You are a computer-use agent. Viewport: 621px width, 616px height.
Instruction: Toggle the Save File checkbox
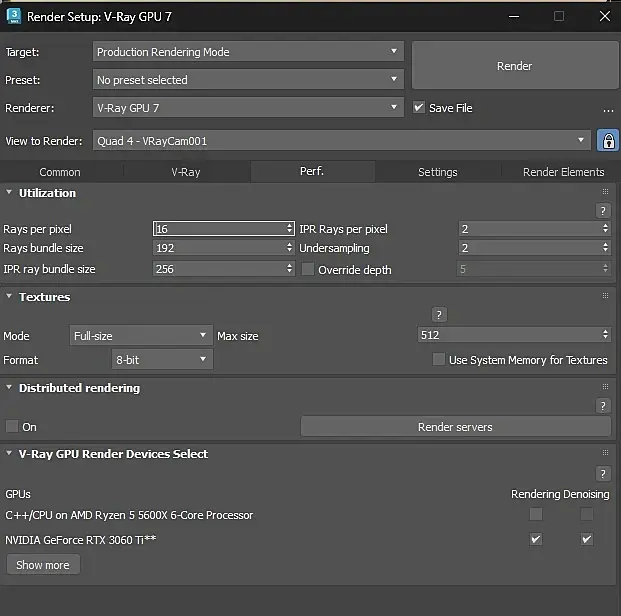coord(419,108)
